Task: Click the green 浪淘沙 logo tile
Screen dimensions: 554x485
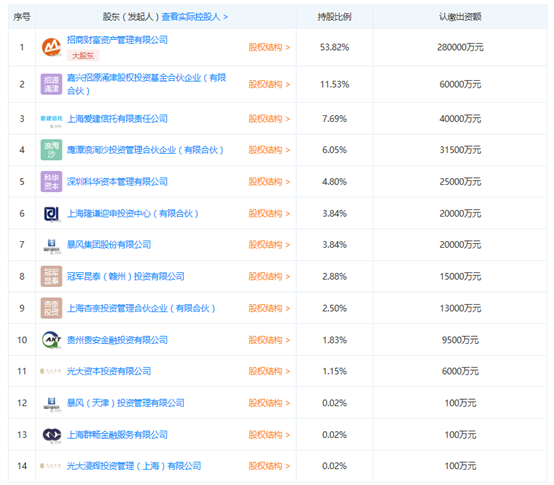Action: pos(51,150)
